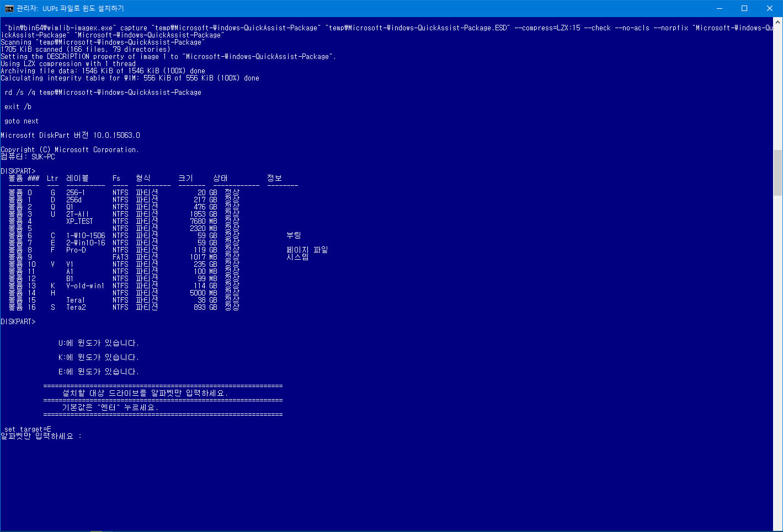The width and height of the screenshot is (783, 532).
Task: Click the column header '레이블'
Action: (x=77, y=178)
